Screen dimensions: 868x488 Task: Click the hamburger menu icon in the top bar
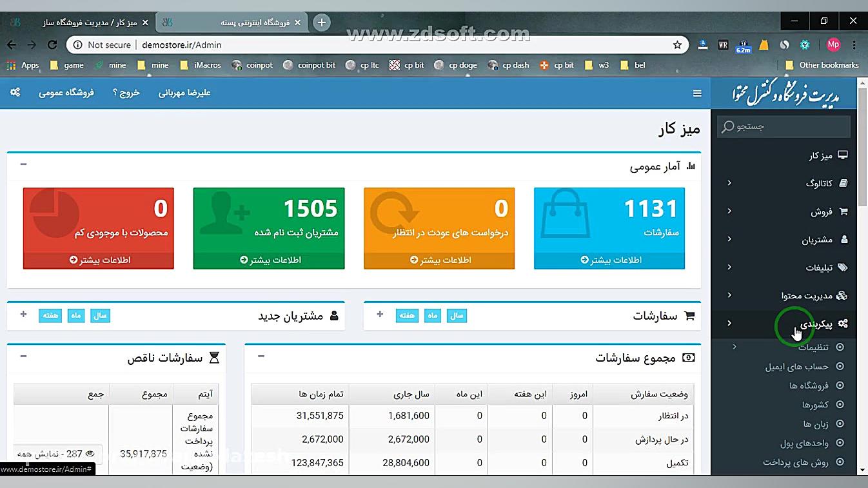[x=697, y=93]
